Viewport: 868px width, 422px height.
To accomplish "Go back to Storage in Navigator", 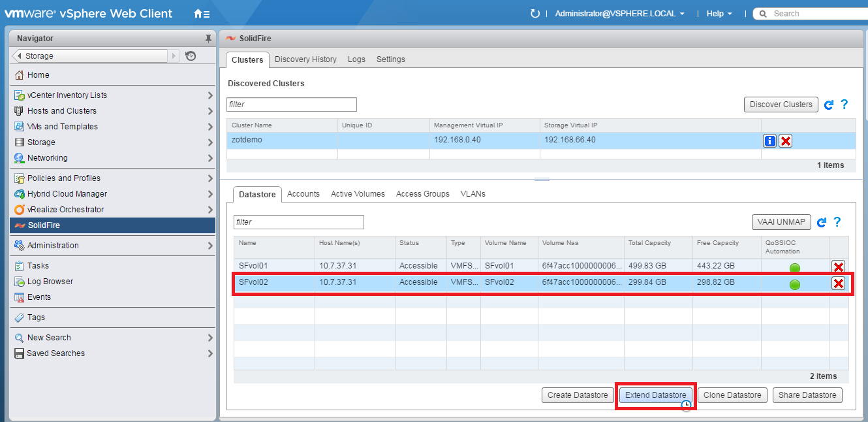I will click(x=90, y=56).
